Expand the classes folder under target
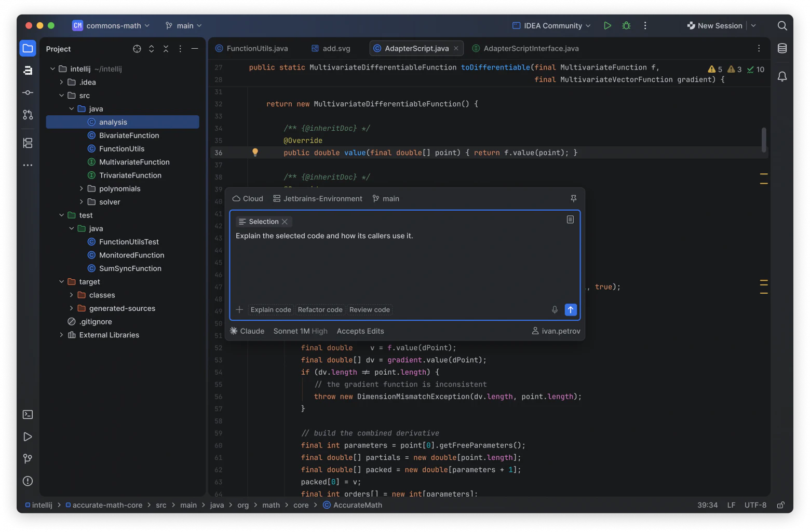This screenshot has width=810, height=532. pyautogui.click(x=72, y=295)
